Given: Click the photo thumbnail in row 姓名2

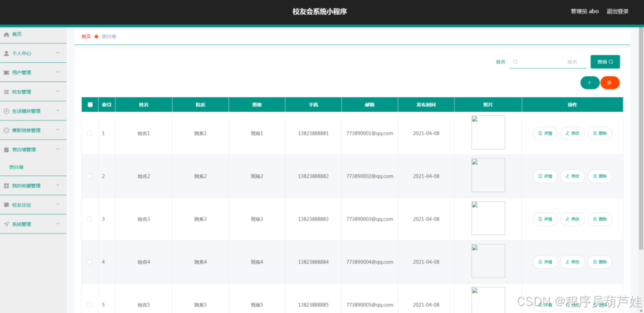Looking at the screenshot, I should coord(488,175).
